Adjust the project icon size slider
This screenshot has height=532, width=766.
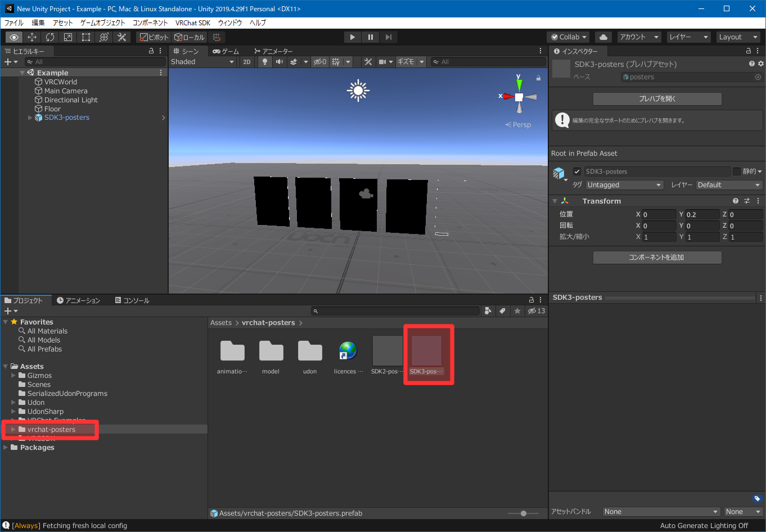click(x=523, y=513)
